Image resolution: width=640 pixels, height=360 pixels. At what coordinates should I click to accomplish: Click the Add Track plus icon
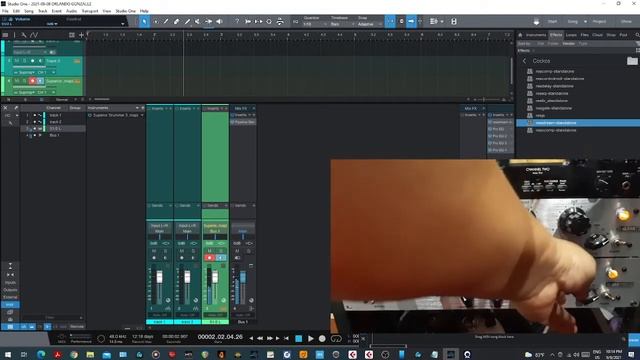(x=81, y=35)
